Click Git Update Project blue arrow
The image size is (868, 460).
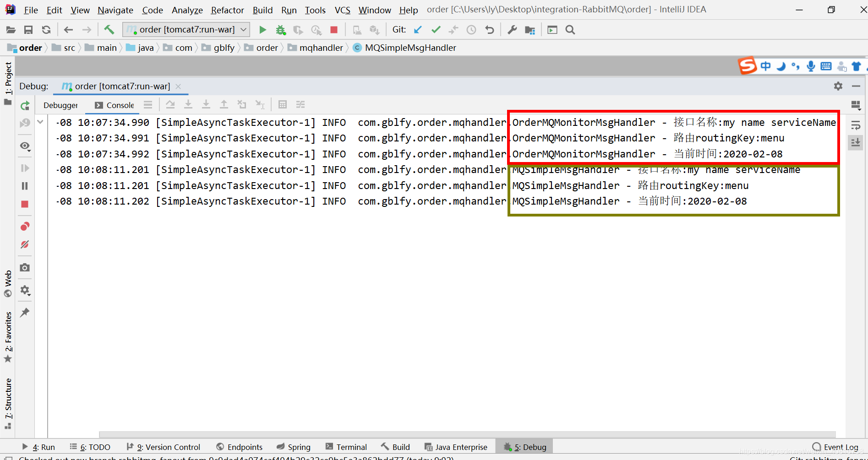pyautogui.click(x=418, y=30)
